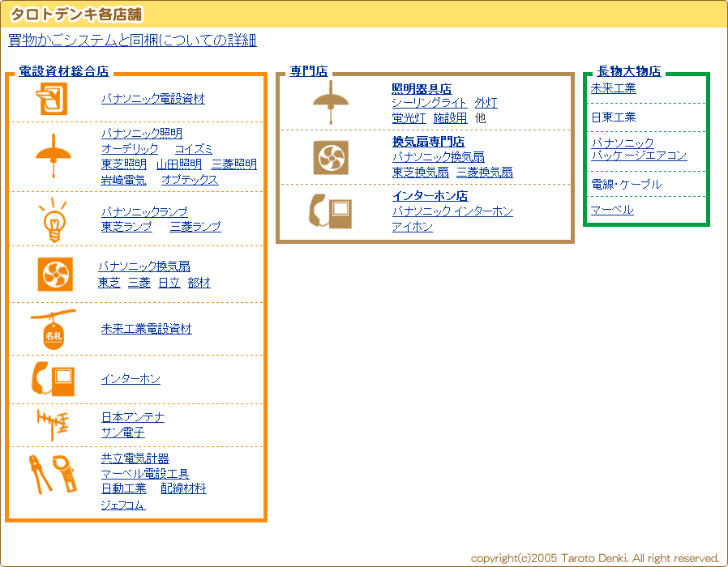
Task: Open パナソニック換気扇 link in orange section
Action: pos(144,266)
